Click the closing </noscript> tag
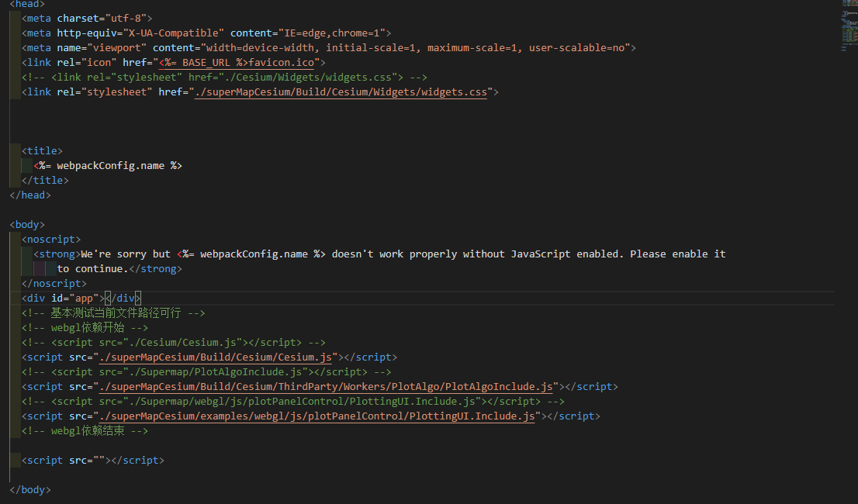The width and height of the screenshot is (858, 504). click(x=54, y=284)
